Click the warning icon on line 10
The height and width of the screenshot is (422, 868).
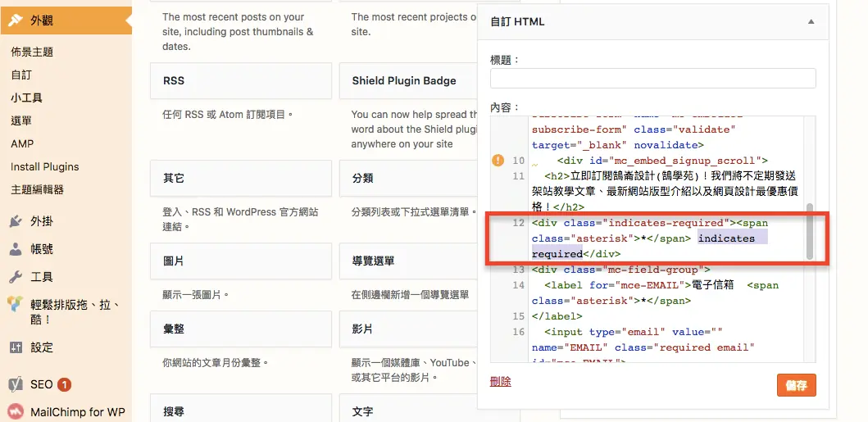point(498,161)
